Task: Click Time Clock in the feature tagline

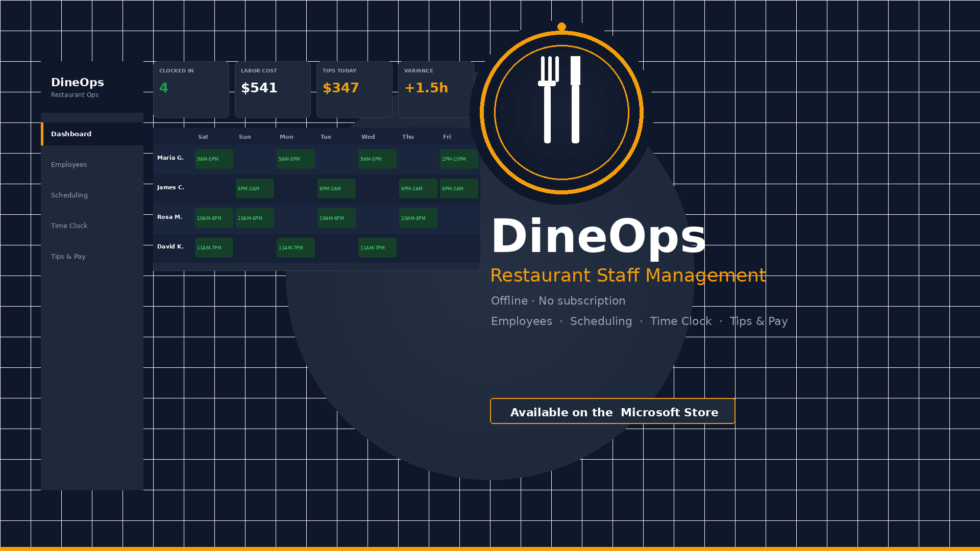Action: tap(680, 321)
